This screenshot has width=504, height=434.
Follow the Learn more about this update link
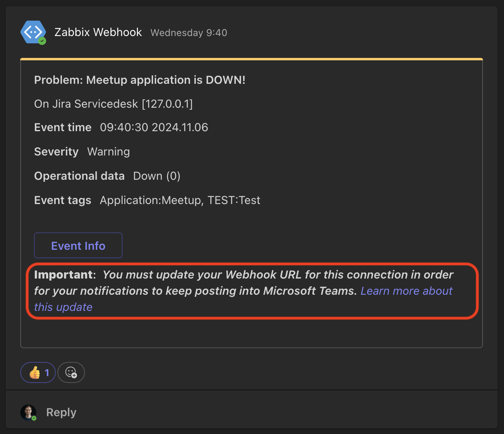407,291
